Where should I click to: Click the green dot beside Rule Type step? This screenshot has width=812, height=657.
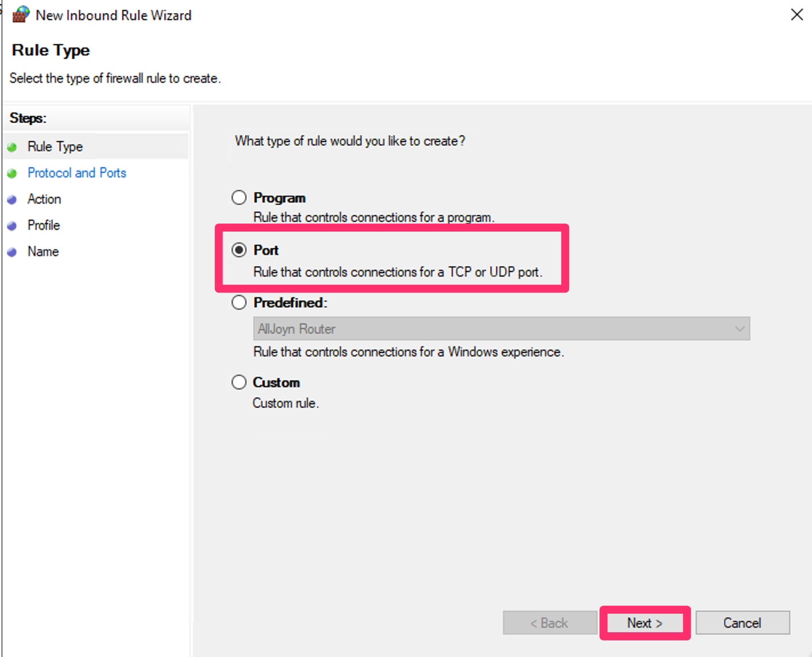(x=12, y=147)
